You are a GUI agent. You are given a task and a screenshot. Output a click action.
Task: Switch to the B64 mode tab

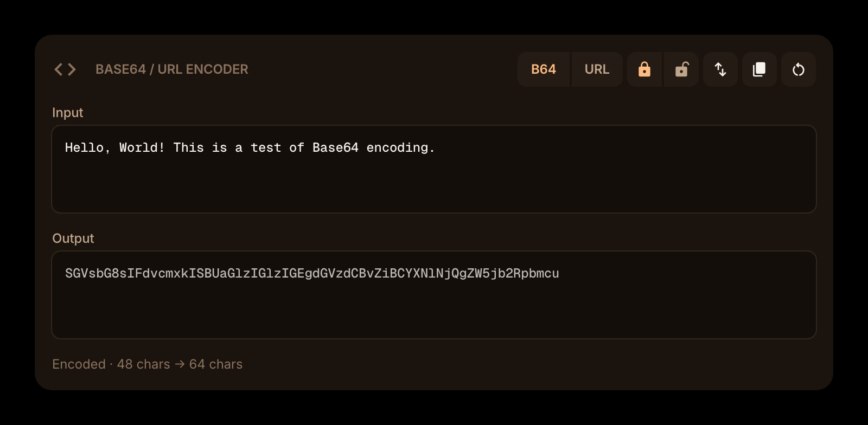pyautogui.click(x=543, y=69)
